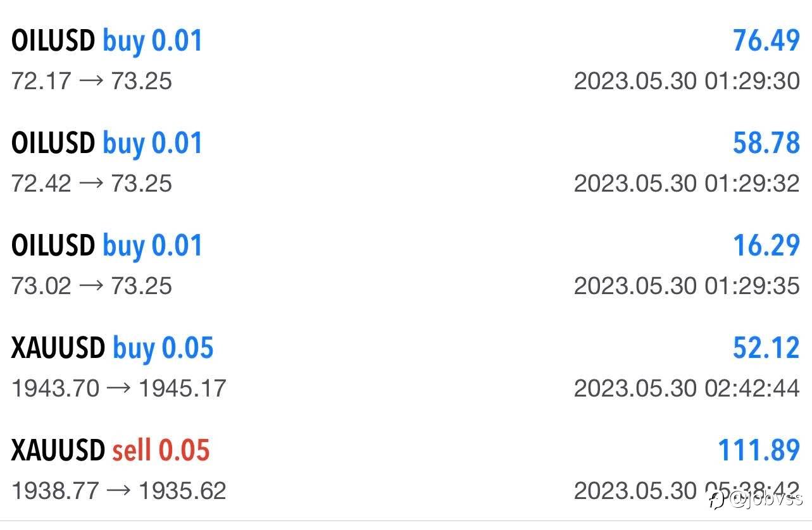Open the OILUSD trade with profit 76.49
The height and width of the screenshot is (530, 812).
[406, 60]
